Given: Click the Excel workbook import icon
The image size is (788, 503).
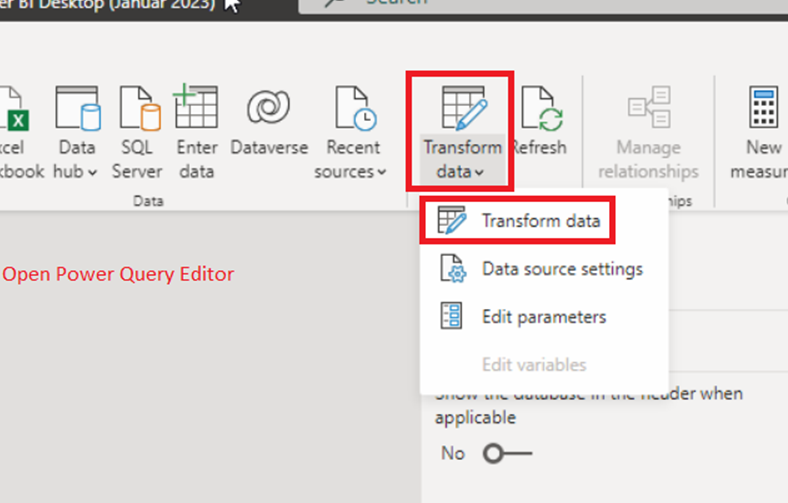Looking at the screenshot, I should 12,108.
